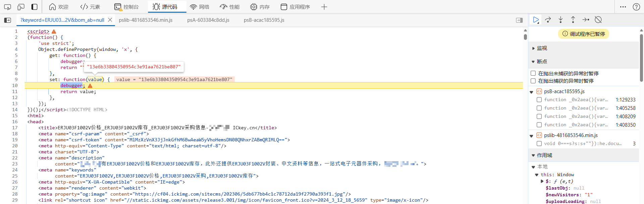Viewport: 644px width, 204px height.
Task: Collapse the 本地 (Local) scope
Action: pyautogui.click(x=533, y=167)
